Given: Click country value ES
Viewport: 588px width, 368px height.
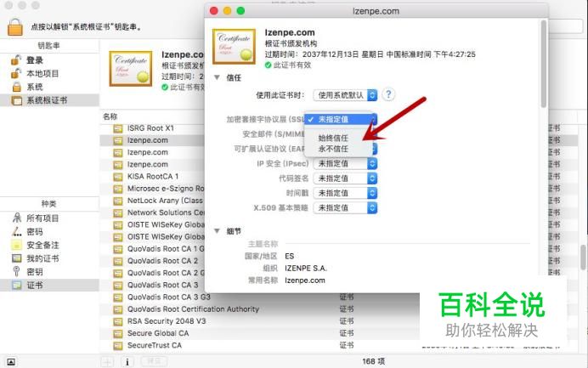Looking at the screenshot, I should click(x=289, y=256).
